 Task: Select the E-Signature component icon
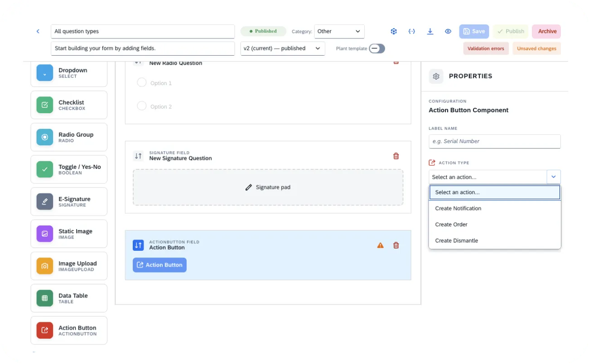(45, 201)
